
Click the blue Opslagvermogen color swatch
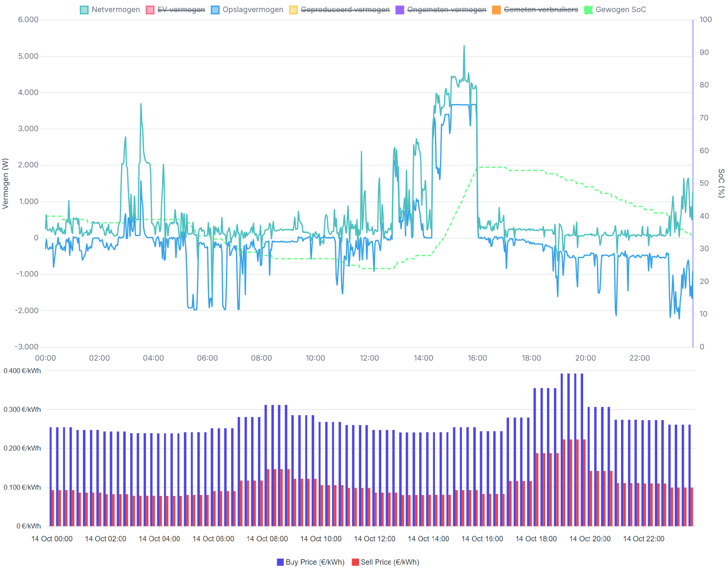[215, 10]
